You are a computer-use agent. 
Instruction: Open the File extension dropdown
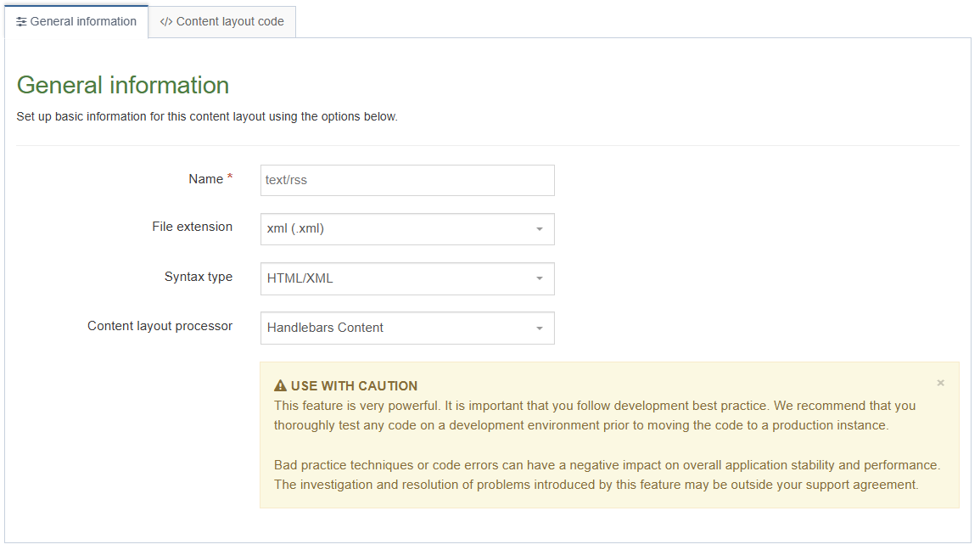pos(407,229)
